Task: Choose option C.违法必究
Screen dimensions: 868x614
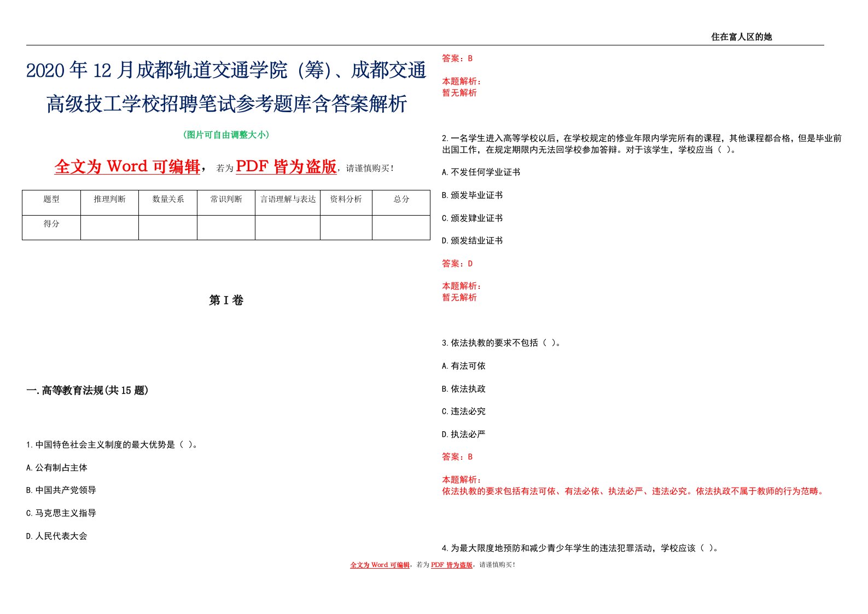Action: tap(464, 411)
